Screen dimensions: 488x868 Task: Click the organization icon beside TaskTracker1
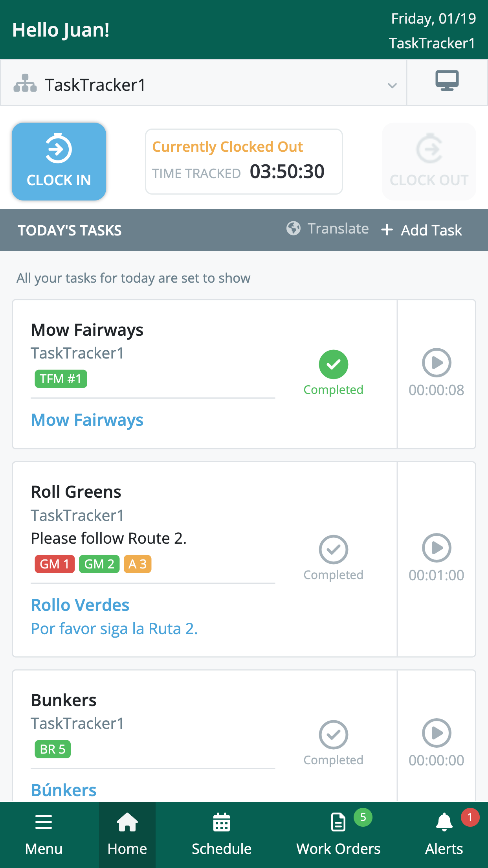[x=25, y=84]
